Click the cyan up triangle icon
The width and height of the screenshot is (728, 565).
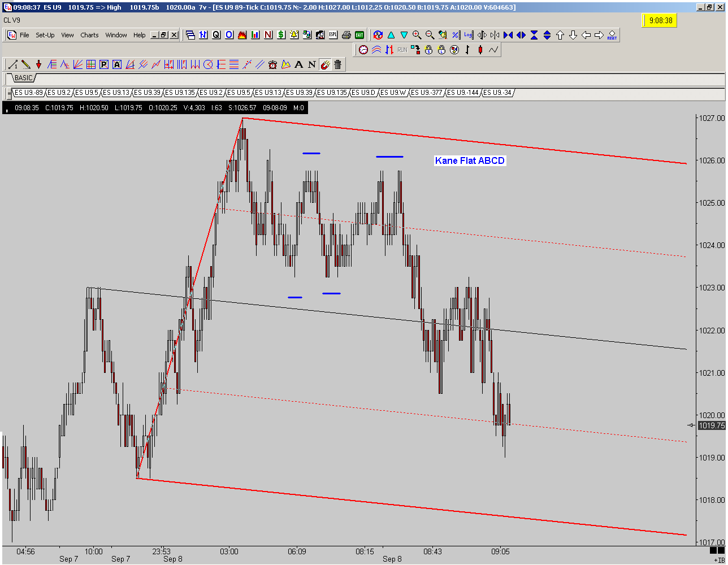391,35
